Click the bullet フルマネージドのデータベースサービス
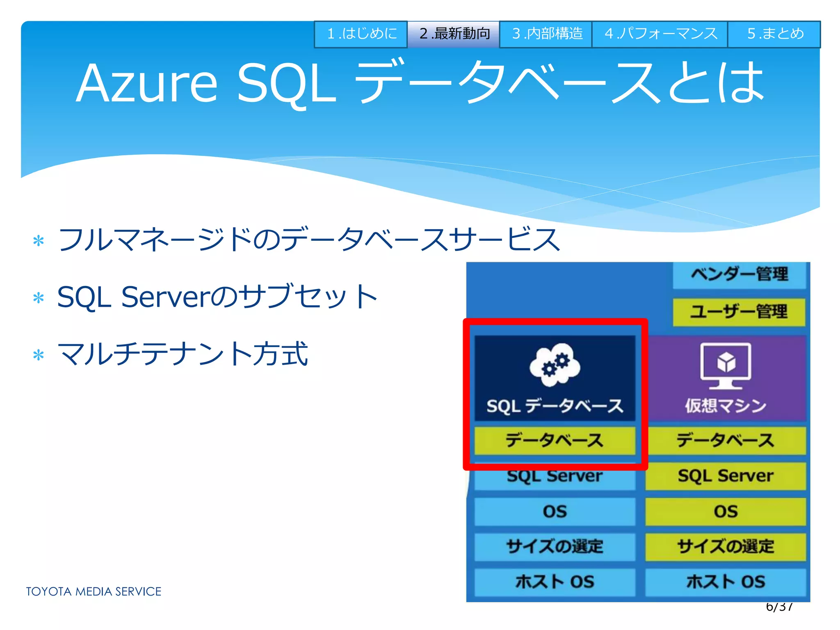Image resolution: width=840 pixels, height=630 pixels. coord(309,240)
